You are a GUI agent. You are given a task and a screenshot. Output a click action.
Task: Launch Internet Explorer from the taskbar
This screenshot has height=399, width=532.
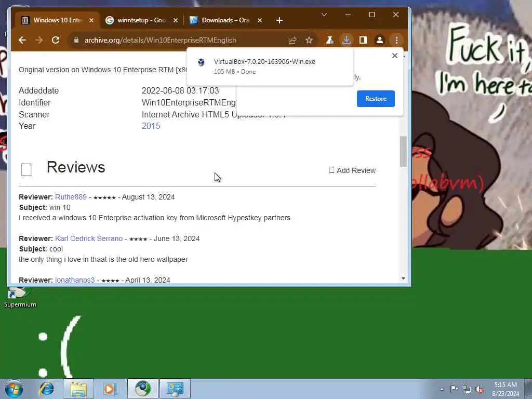pos(46,389)
